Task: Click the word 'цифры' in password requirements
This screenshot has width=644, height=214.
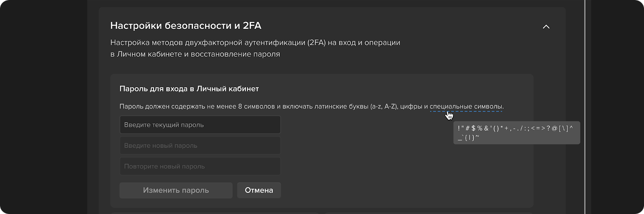Action: (x=411, y=107)
